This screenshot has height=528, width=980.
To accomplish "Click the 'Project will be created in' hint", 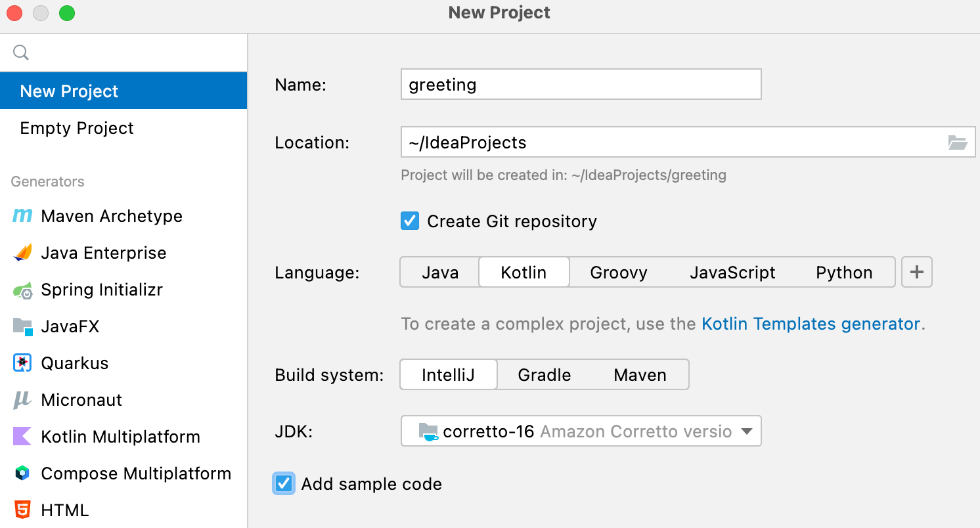I will click(564, 175).
